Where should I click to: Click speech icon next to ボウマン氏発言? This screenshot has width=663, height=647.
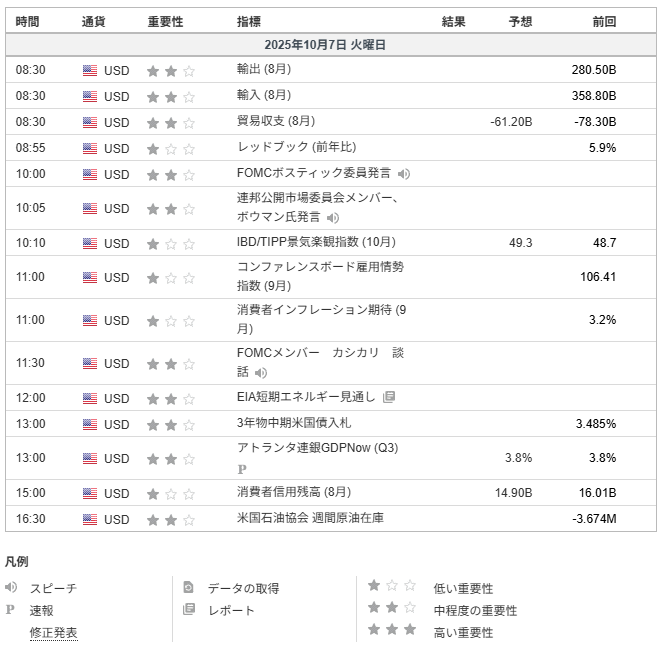point(333,217)
